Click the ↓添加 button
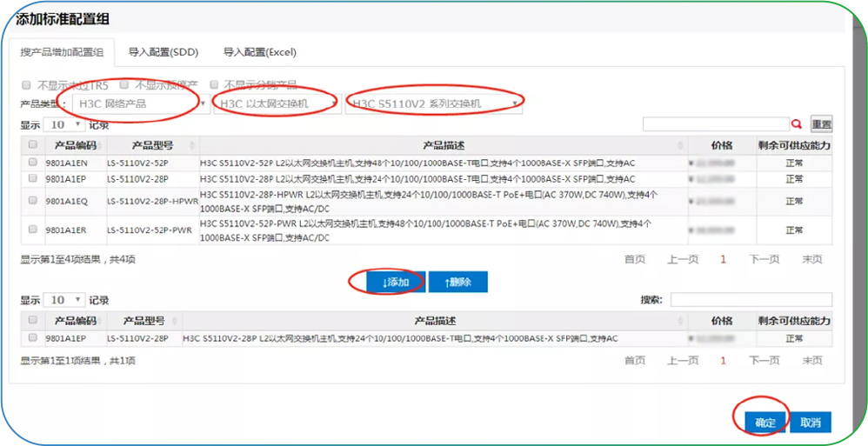 tap(396, 283)
